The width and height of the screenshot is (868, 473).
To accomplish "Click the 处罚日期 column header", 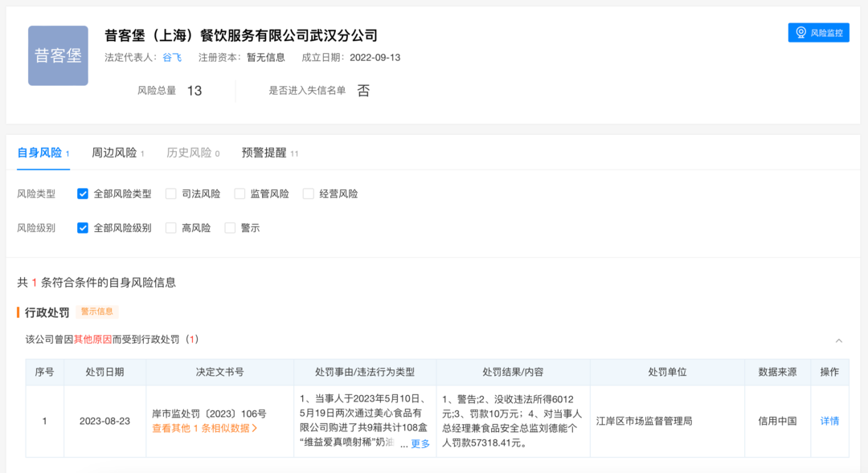I will coord(104,373).
